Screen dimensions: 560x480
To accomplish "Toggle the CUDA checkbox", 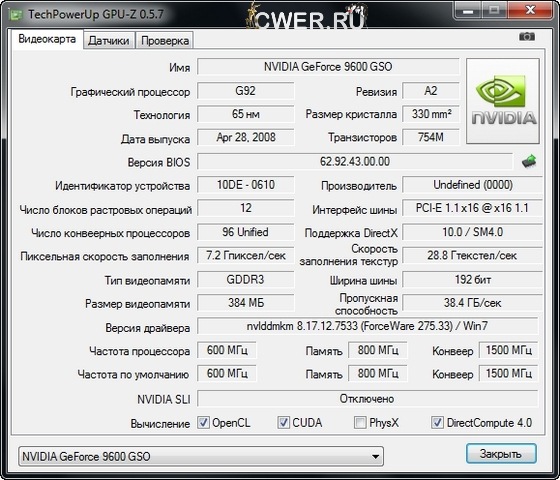I will pos(284,422).
